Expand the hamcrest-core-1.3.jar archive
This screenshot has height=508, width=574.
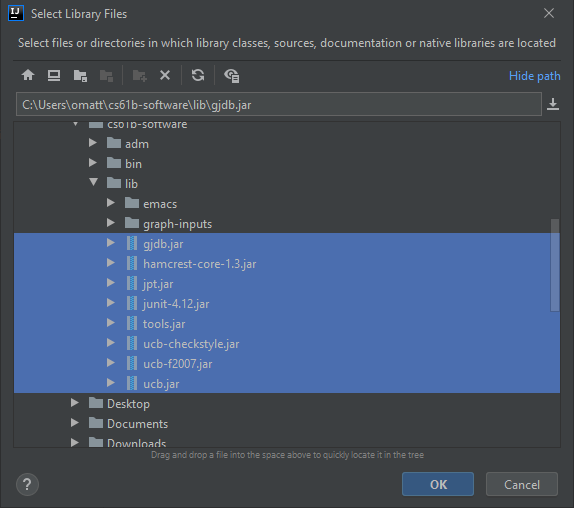point(111,262)
